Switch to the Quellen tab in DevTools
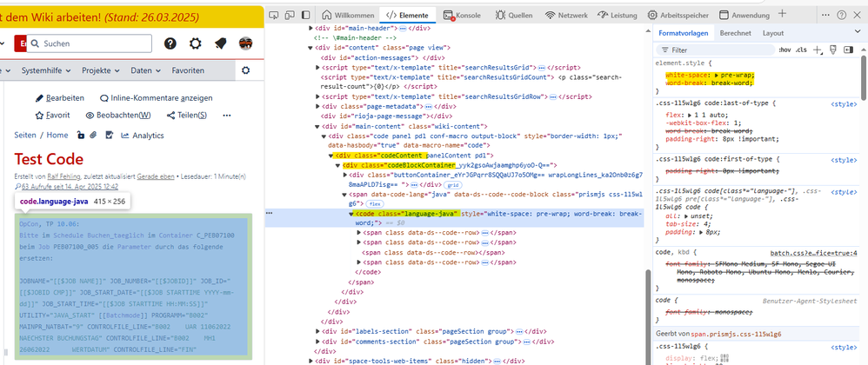This screenshot has width=868, height=365. 514,15
